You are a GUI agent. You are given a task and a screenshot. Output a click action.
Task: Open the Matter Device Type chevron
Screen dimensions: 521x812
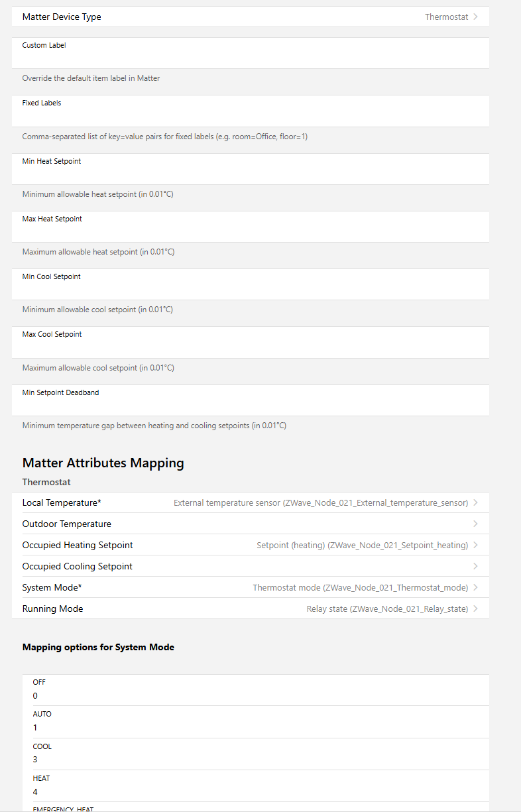(x=476, y=17)
